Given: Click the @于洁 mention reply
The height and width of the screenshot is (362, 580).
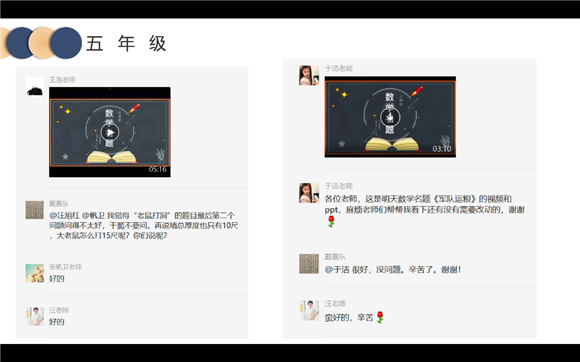Looking at the screenshot, I should pos(393,270).
